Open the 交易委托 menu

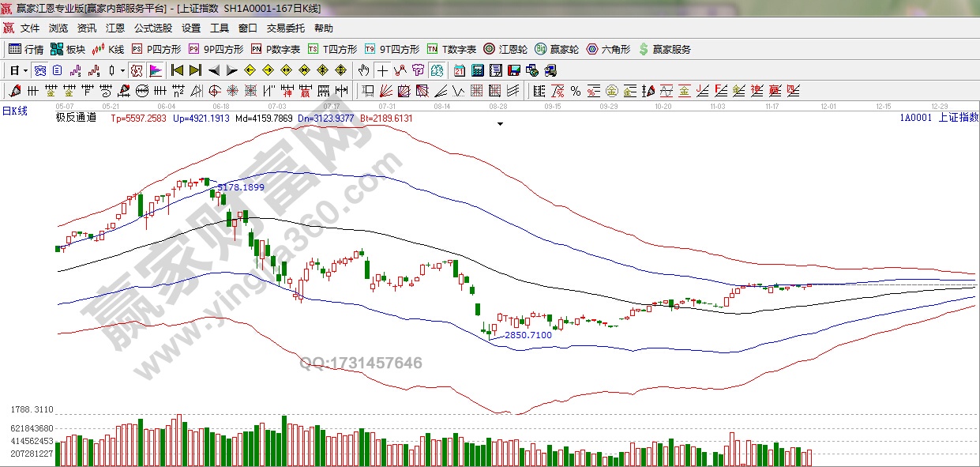285,28
